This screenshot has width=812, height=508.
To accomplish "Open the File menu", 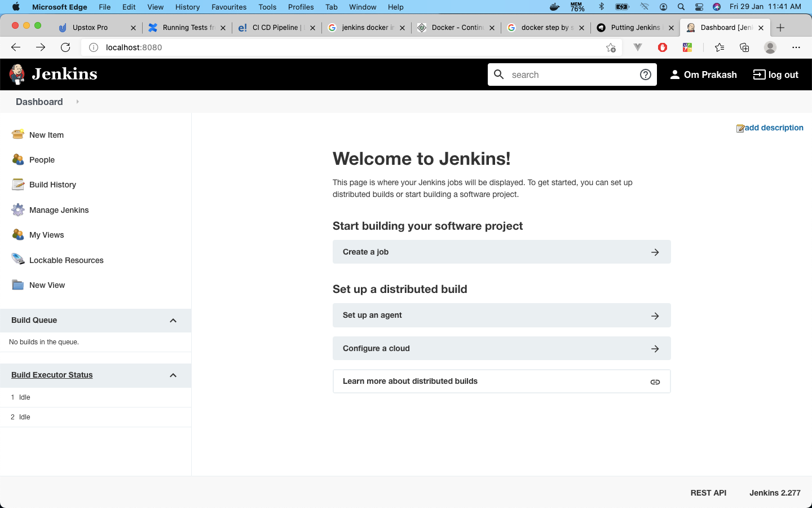I will [x=105, y=7].
